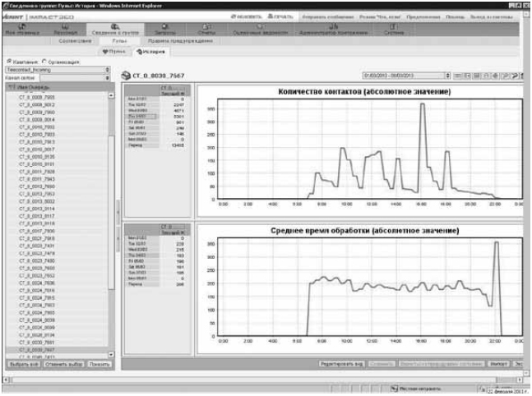This screenshot has height=396, width=532.
Task: Select the queue row CT_0_0013_8117
Action: click(58, 216)
